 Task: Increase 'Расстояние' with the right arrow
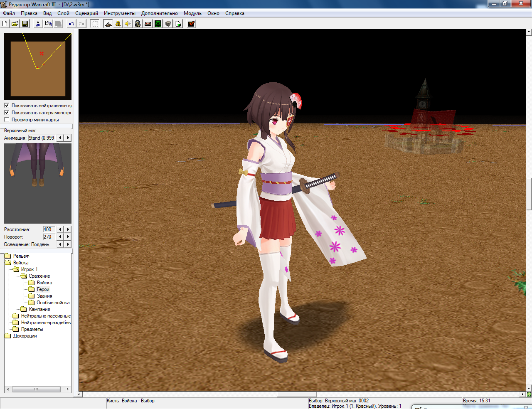click(x=68, y=229)
